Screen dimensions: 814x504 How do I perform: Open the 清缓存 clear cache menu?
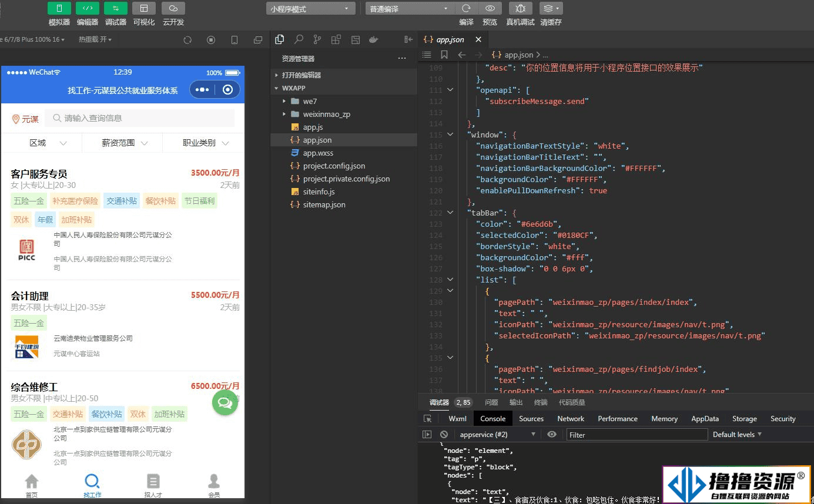click(x=551, y=8)
